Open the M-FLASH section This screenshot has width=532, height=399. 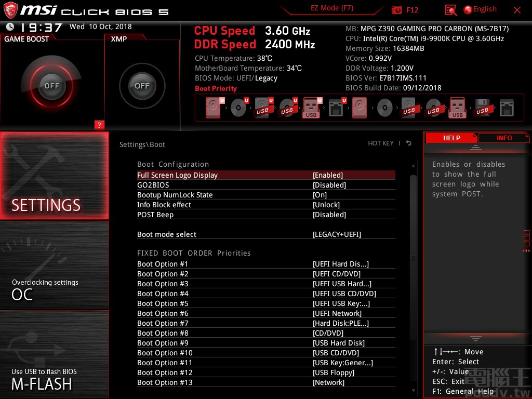point(54,354)
